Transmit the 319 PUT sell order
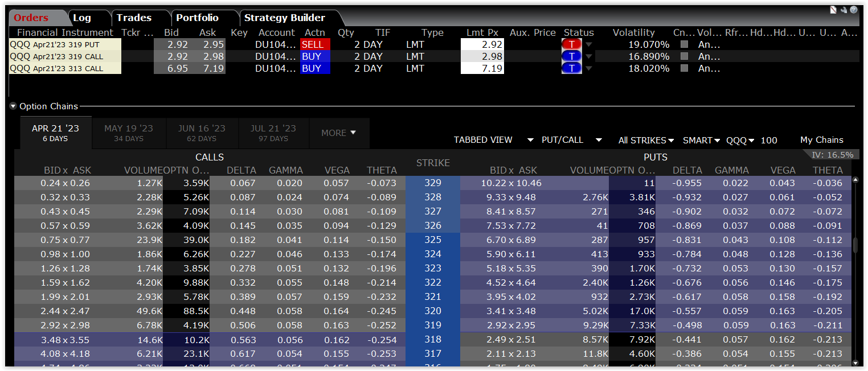Screen dimensions: 868x371 (571, 44)
